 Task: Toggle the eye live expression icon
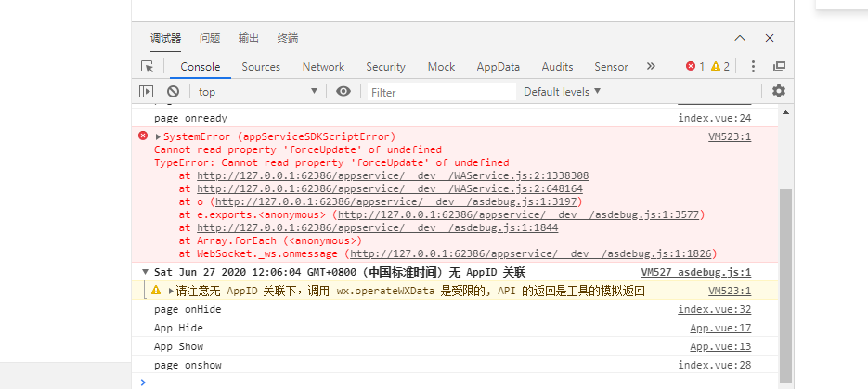(x=343, y=91)
